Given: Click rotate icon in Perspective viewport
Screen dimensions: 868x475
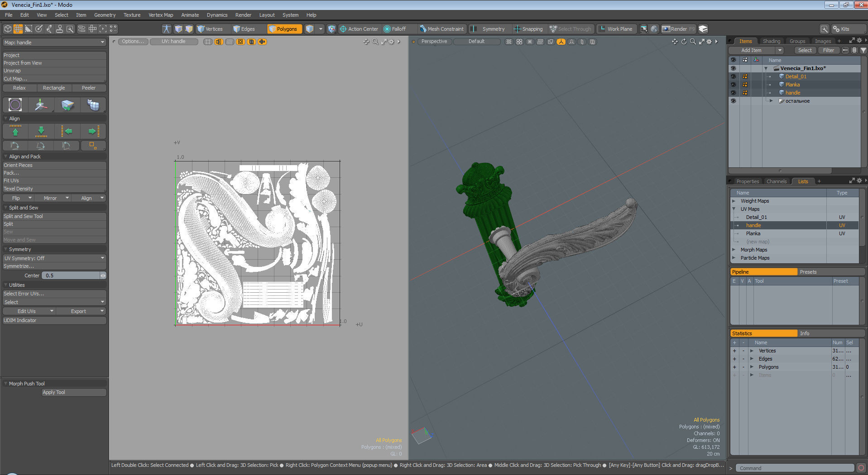Looking at the screenshot, I should pos(684,42).
